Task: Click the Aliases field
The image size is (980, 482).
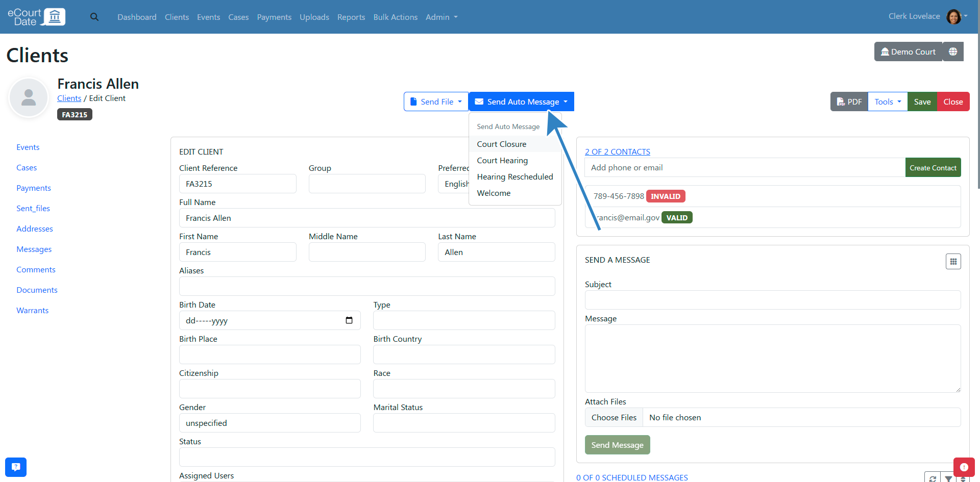Action: [367, 286]
